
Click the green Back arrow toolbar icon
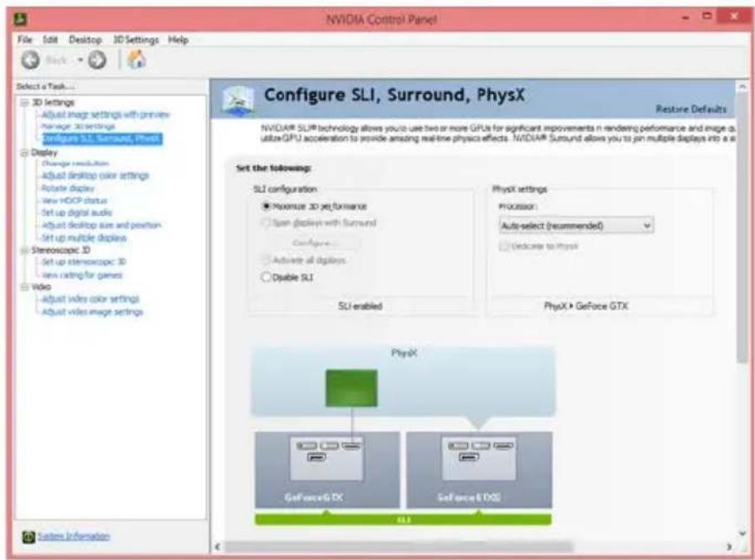tap(31, 60)
